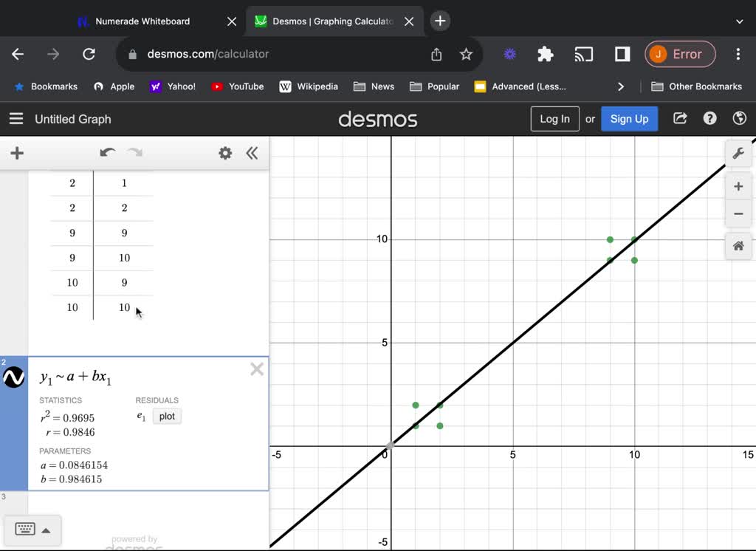
Task: Open Desmos help with the question mark icon
Action: point(709,118)
